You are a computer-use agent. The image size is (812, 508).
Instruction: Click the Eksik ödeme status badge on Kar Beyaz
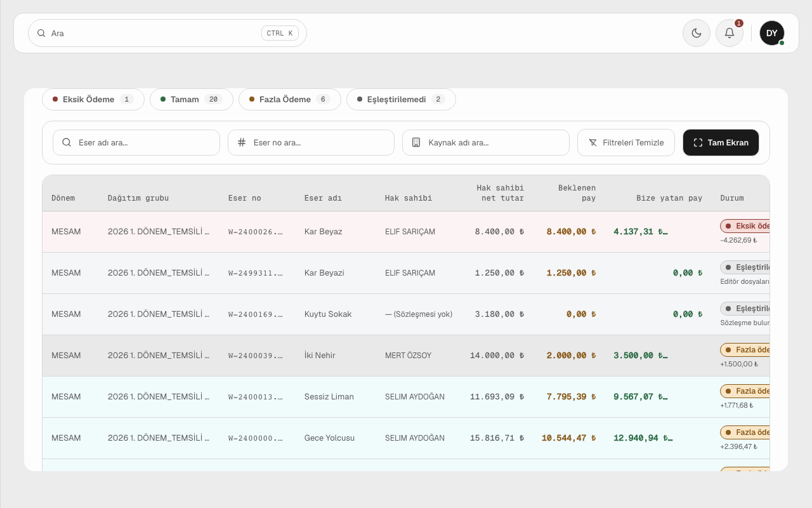click(745, 226)
